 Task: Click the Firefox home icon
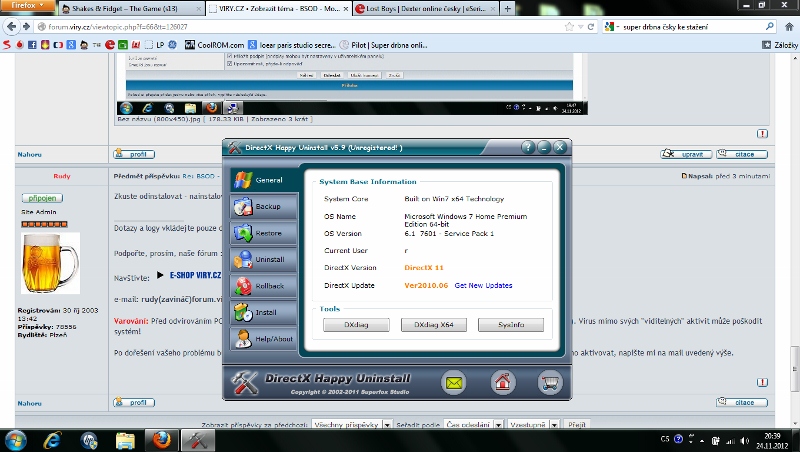coord(789,27)
